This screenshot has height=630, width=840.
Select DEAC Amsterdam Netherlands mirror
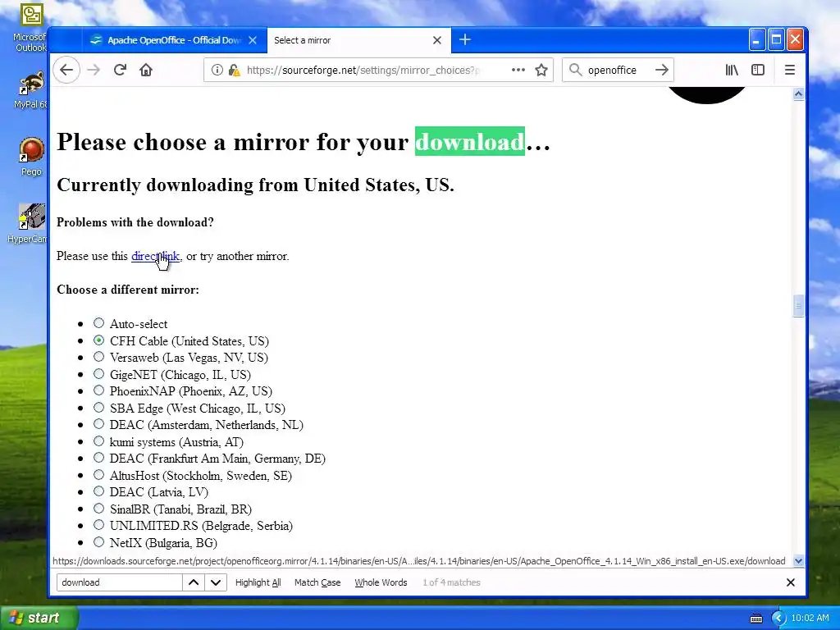click(x=98, y=424)
